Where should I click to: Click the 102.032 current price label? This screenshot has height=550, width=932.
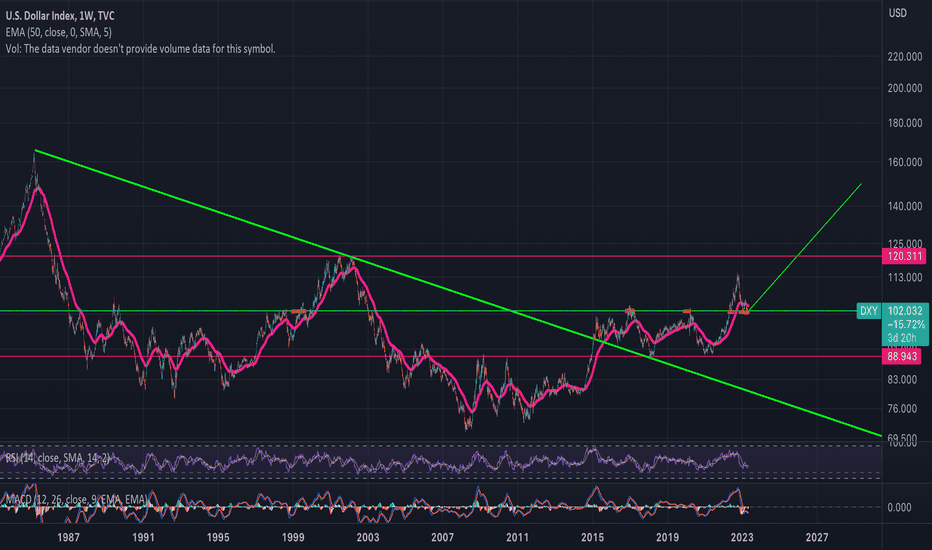click(905, 310)
